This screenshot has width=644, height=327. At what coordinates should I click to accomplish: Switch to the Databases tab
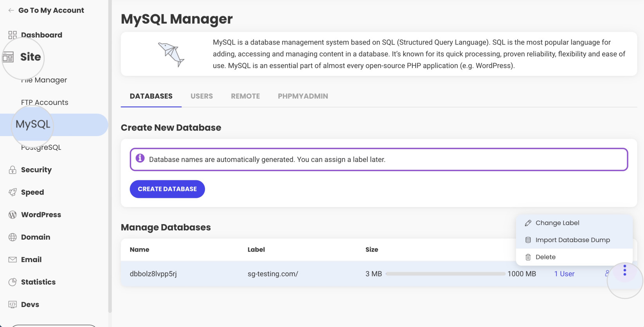pos(151,96)
